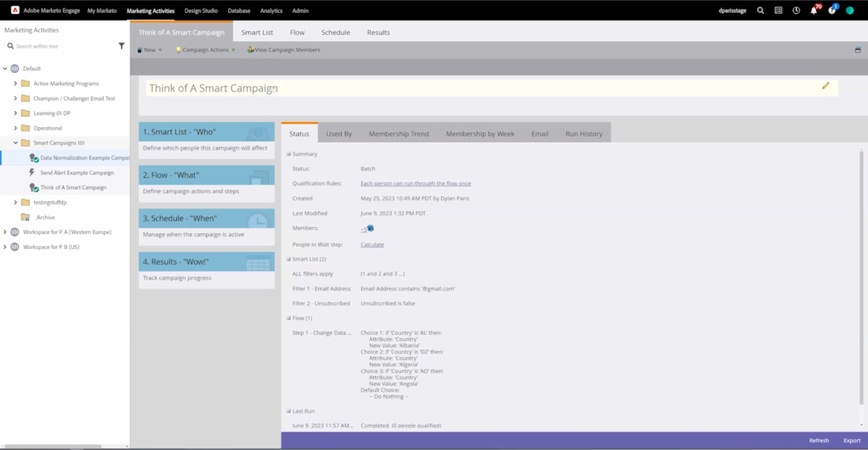Expand the testingstuffdp folder
Viewport: 868px width, 450px height.
click(15, 202)
